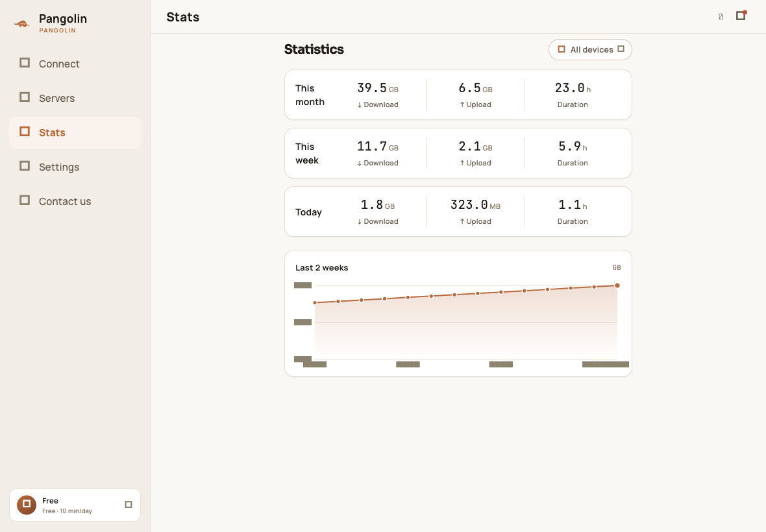Click the Pangolin logo icon
766x532 pixels.
click(21, 23)
